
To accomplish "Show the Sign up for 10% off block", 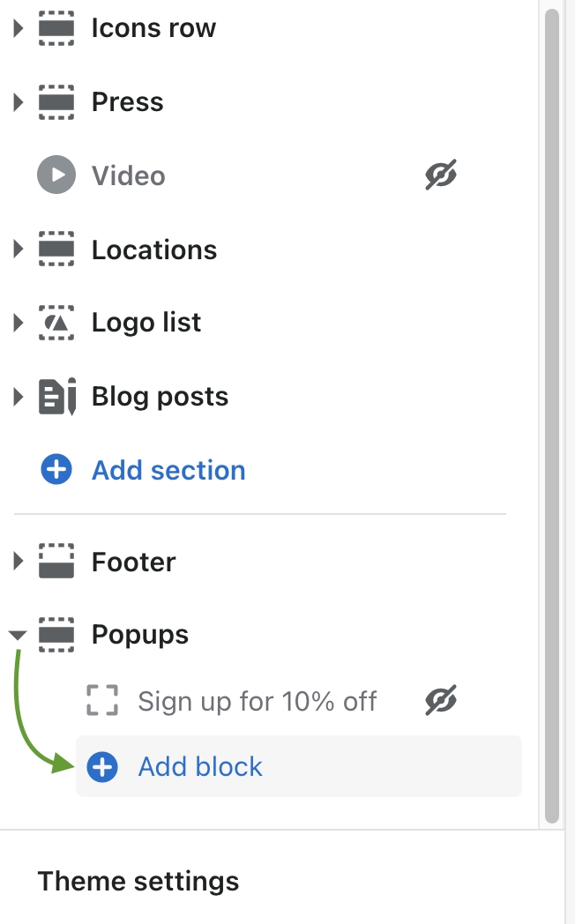I will pyautogui.click(x=441, y=702).
